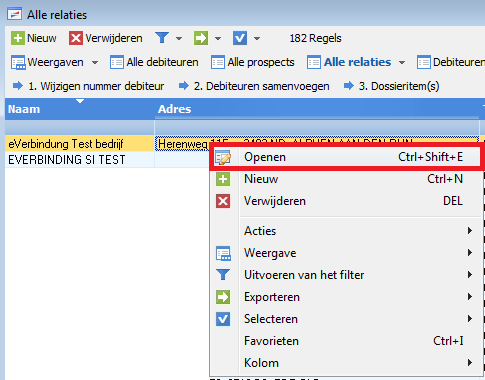This screenshot has height=380, width=485.
Task: Select the EVERBINDING SI TEST row
Action: [x=80, y=160]
